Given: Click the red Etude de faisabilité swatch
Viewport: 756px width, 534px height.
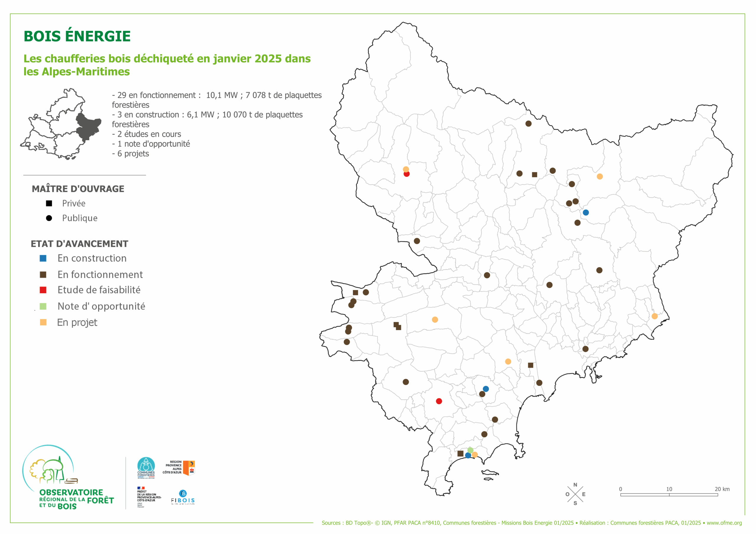Looking at the screenshot, I should tap(43, 290).
